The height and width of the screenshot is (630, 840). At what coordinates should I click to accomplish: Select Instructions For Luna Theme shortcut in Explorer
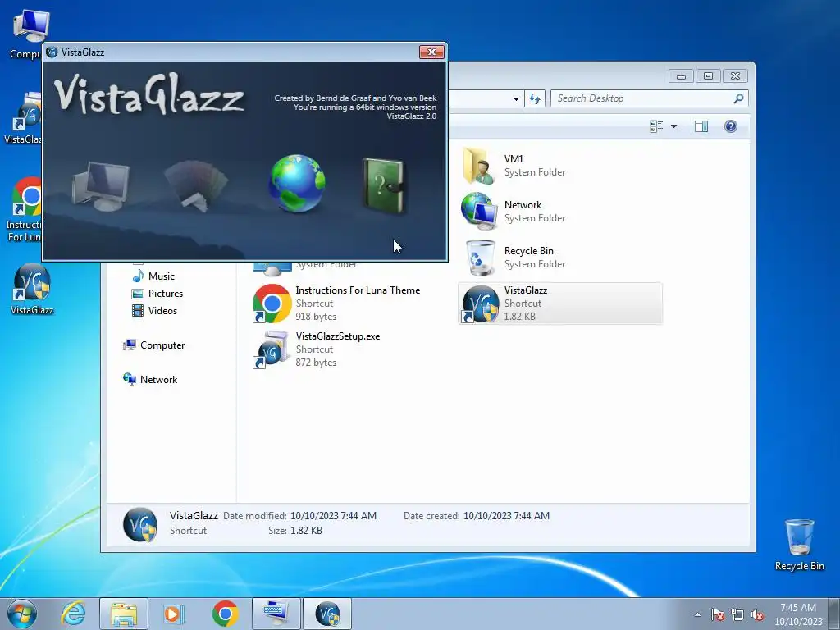pos(351,304)
